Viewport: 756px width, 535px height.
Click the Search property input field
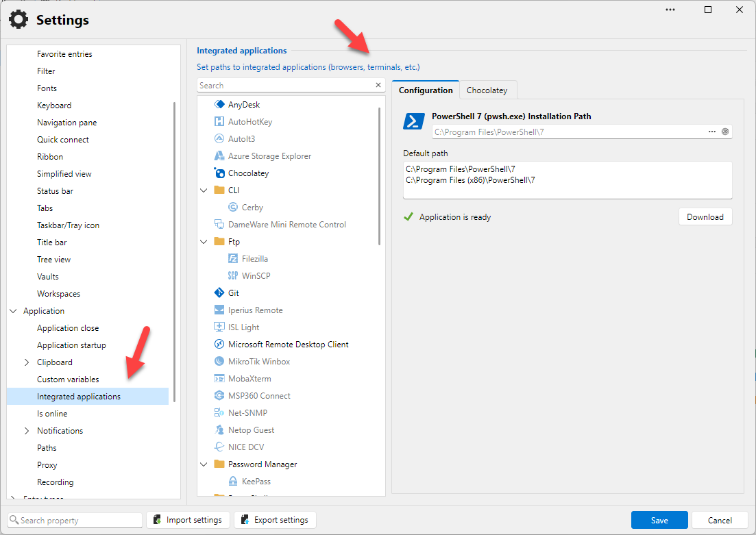(75, 520)
